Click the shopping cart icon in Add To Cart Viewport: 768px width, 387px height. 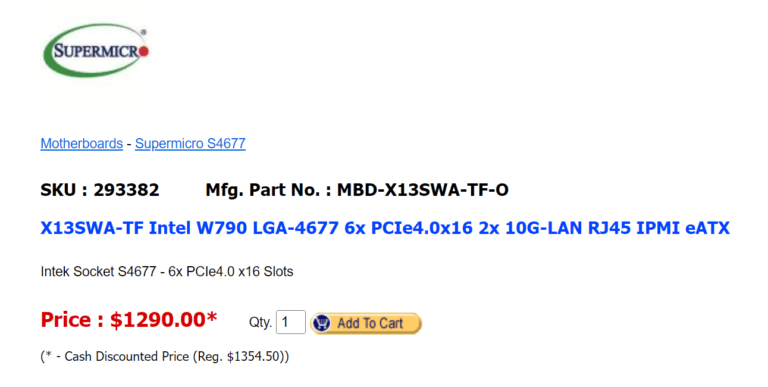click(322, 323)
